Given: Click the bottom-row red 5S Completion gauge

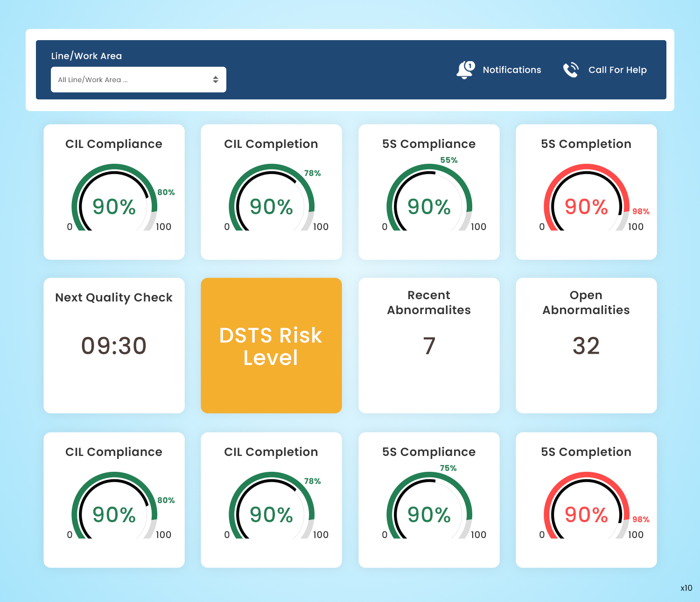Looking at the screenshot, I should point(586,509).
